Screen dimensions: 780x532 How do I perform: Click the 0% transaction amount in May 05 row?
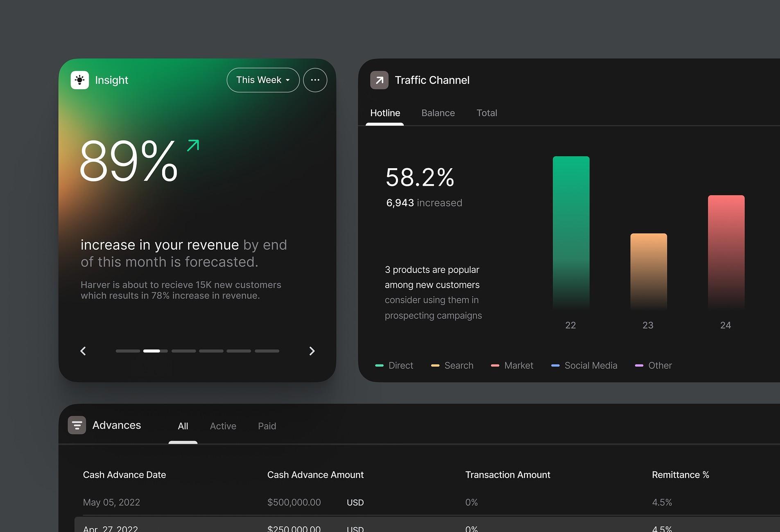point(471,502)
